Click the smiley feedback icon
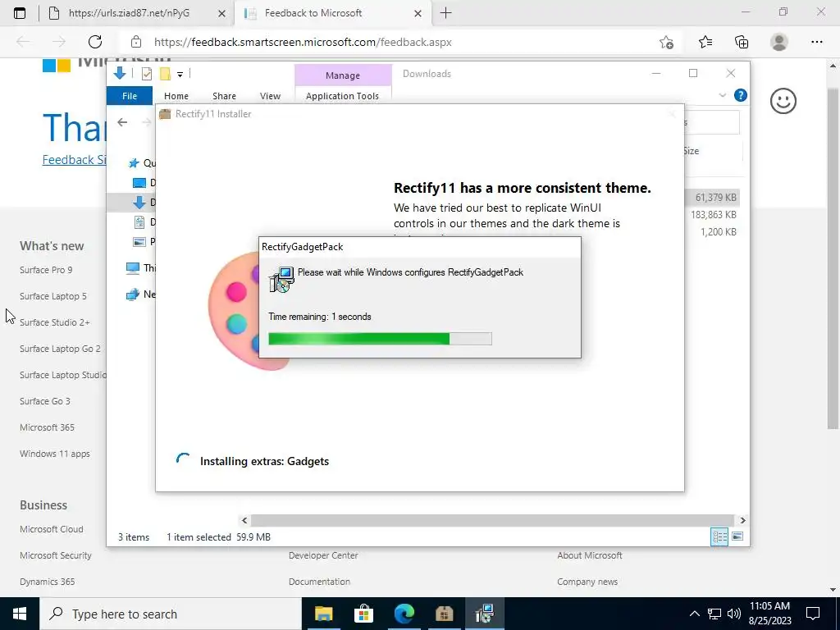Viewport: 840px width, 630px height. (x=783, y=101)
